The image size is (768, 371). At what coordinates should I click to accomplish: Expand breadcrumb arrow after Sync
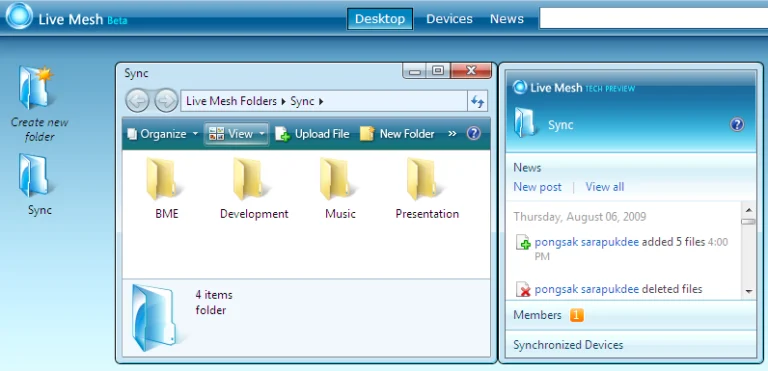click(321, 101)
